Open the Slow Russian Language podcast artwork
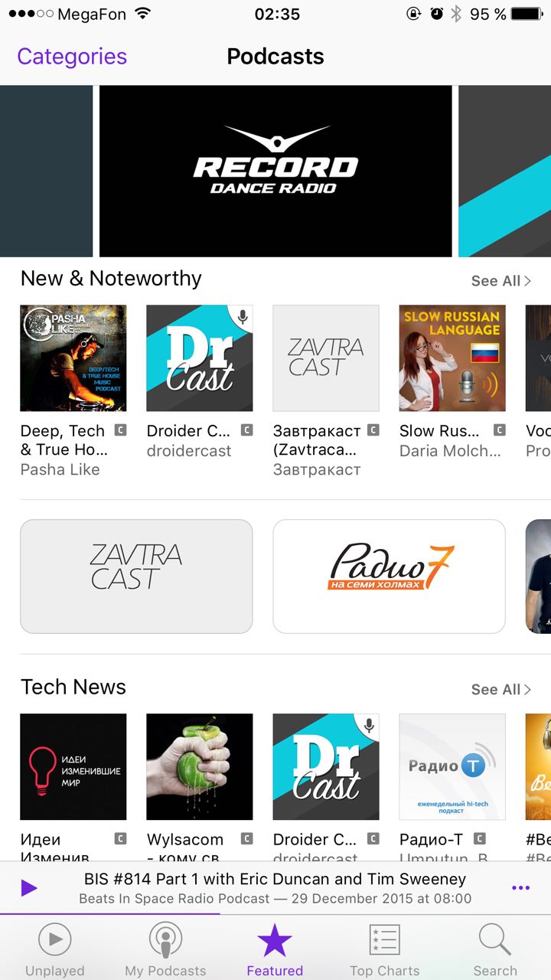Viewport: 551px width, 980px height. click(452, 358)
